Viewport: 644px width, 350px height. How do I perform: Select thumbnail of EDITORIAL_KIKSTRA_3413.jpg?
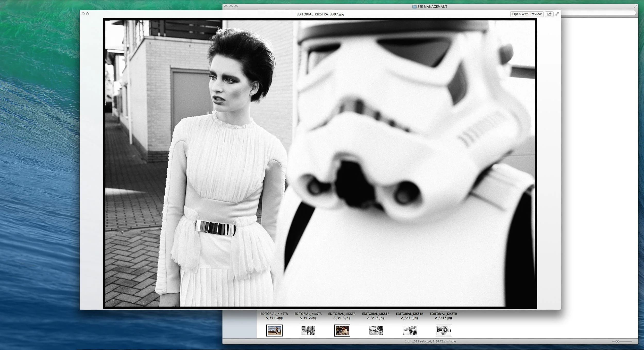pyautogui.click(x=342, y=330)
